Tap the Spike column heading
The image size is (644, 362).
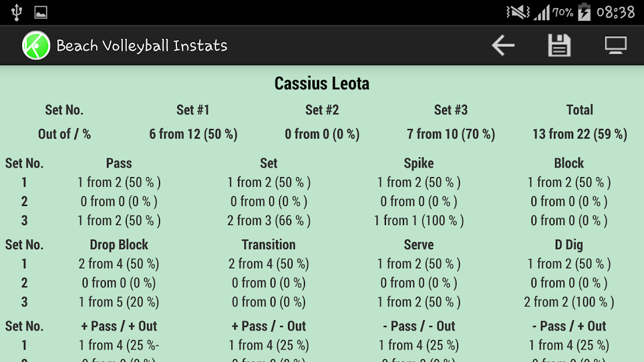pos(419,163)
